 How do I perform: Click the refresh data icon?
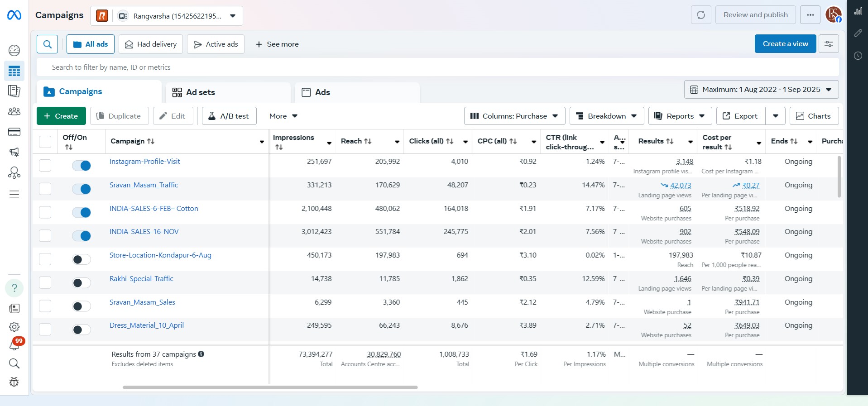700,15
